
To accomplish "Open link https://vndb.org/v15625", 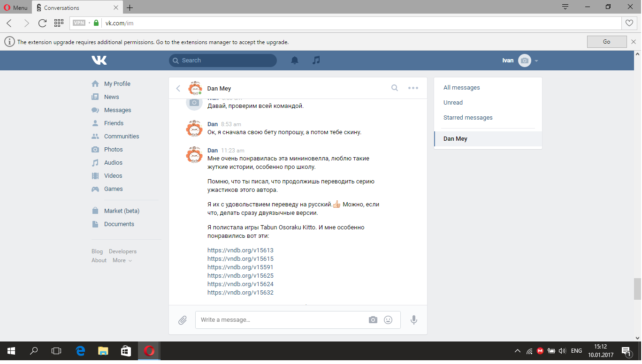I will coord(240,276).
